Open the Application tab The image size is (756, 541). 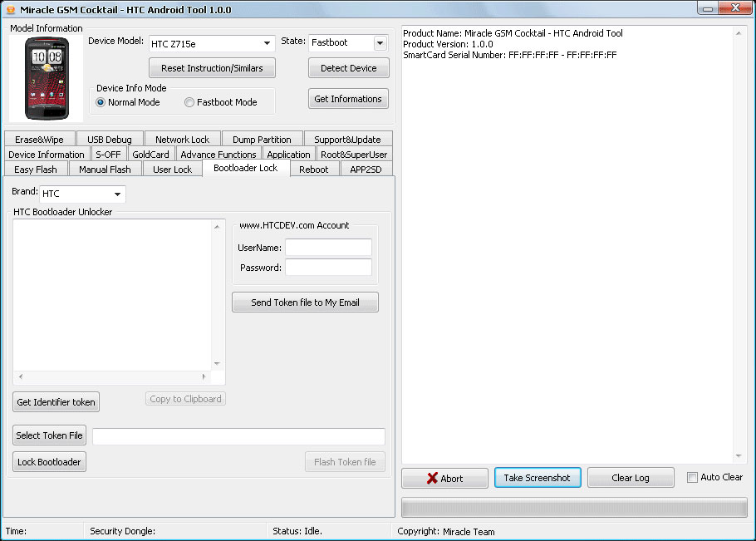[288, 155]
